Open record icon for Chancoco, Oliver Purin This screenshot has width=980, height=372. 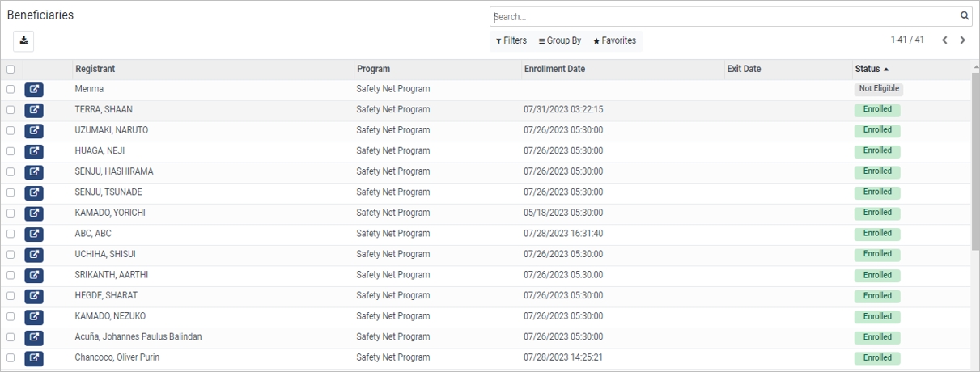click(x=34, y=358)
